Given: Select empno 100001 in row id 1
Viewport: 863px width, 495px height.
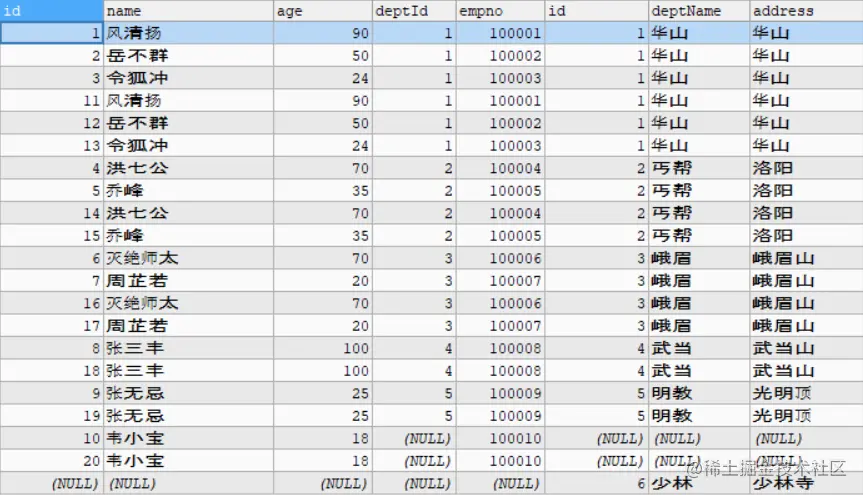Looking at the screenshot, I should tap(500, 33).
